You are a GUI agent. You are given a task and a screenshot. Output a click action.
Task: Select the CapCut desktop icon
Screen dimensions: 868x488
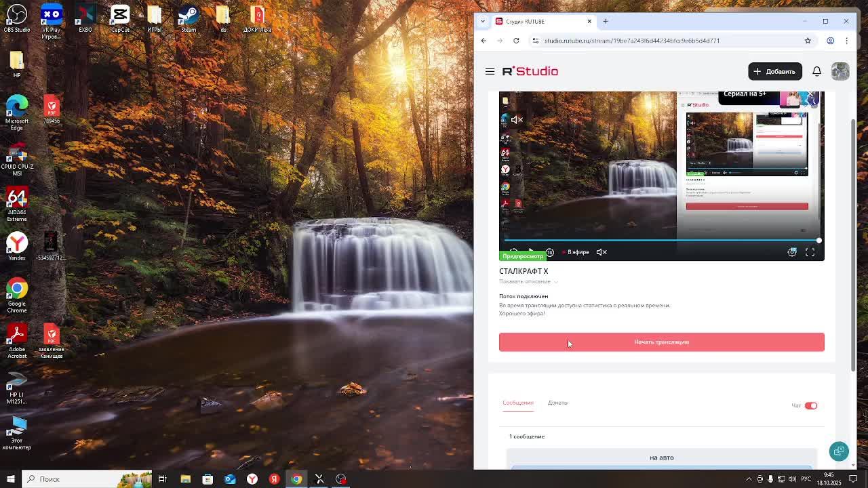(x=120, y=18)
